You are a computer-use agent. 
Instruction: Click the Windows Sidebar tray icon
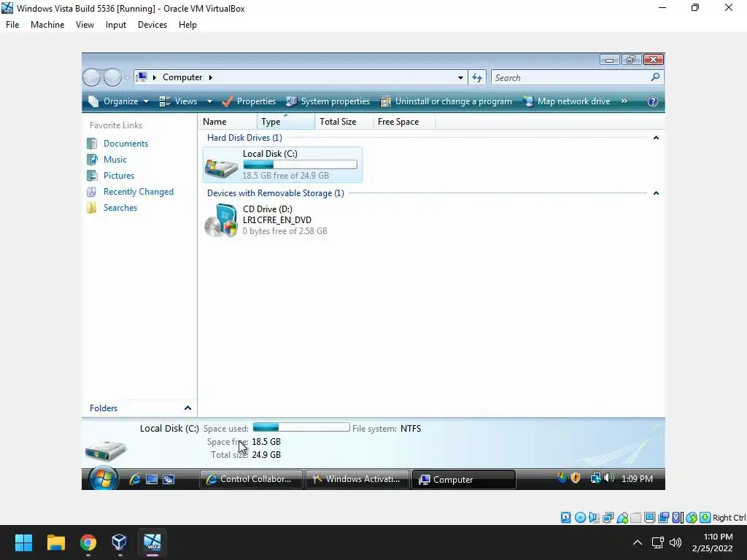tap(562, 478)
